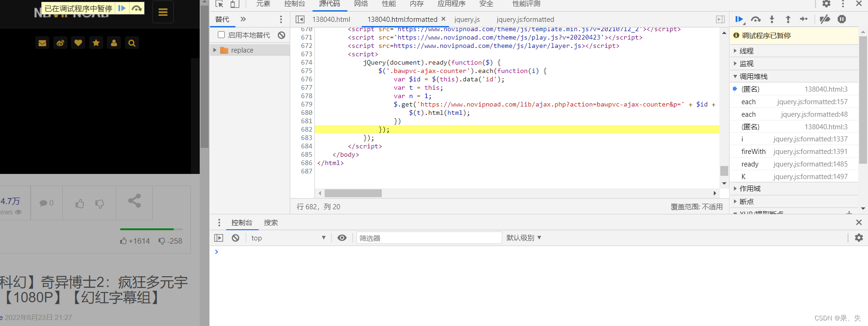Click the thumbs up icon on webpage
Viewport: 868px width, 326px height.
point(80,204)
